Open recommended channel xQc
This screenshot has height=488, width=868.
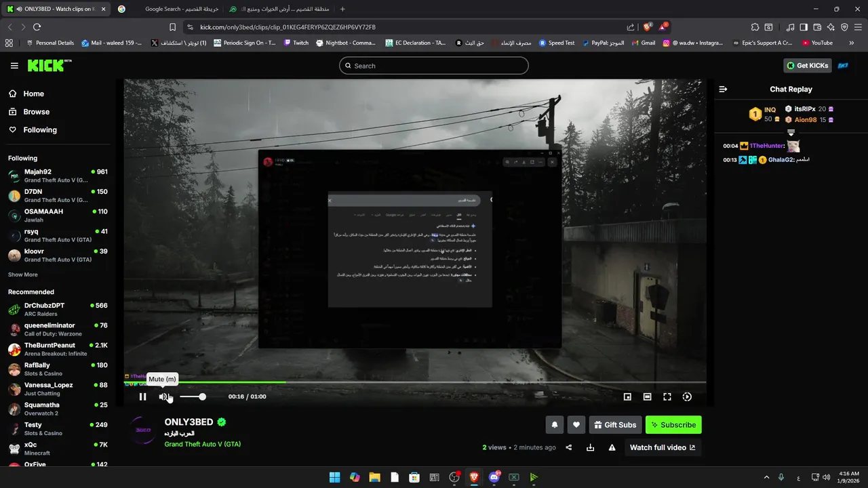tap(58, 449)
